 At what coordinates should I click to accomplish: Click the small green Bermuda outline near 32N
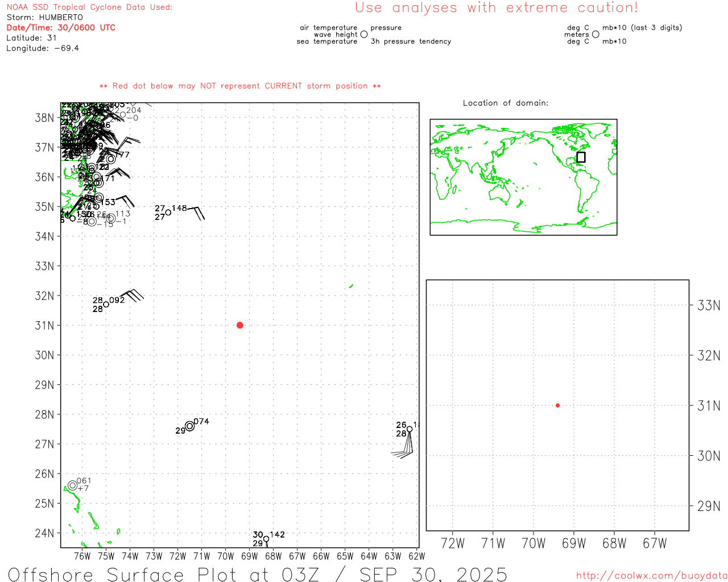(x=351, y=286)
